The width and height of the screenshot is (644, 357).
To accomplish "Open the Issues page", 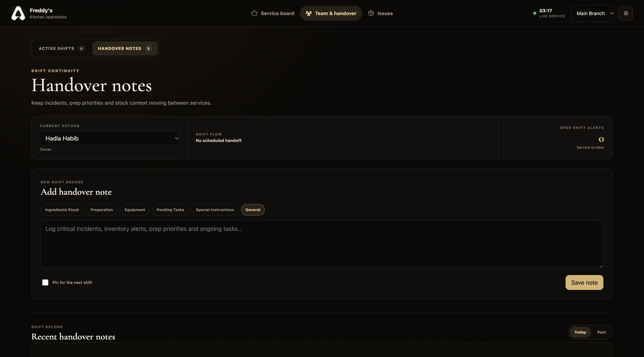I will pos(380,13).
